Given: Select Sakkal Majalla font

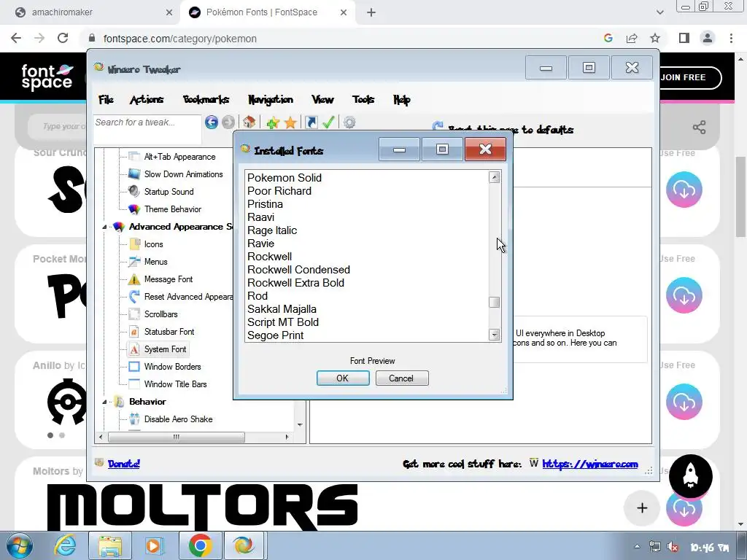Looking at the screenshot, I should coord(282,309).
